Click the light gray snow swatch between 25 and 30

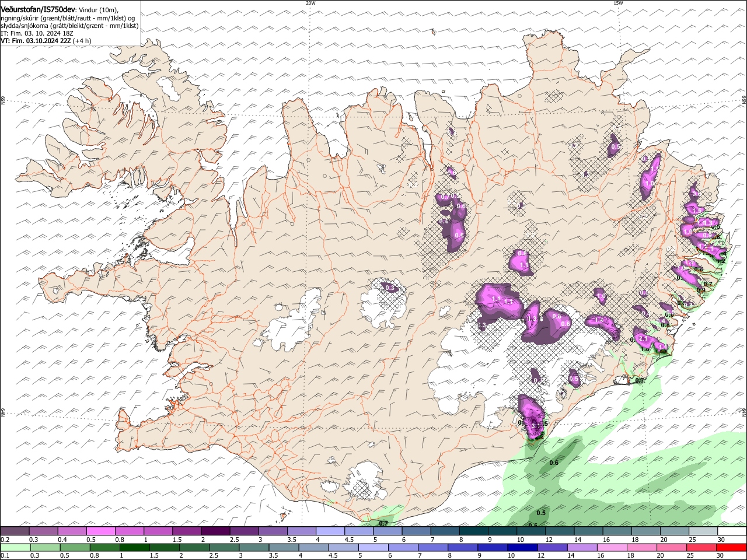tap(703, 531)
